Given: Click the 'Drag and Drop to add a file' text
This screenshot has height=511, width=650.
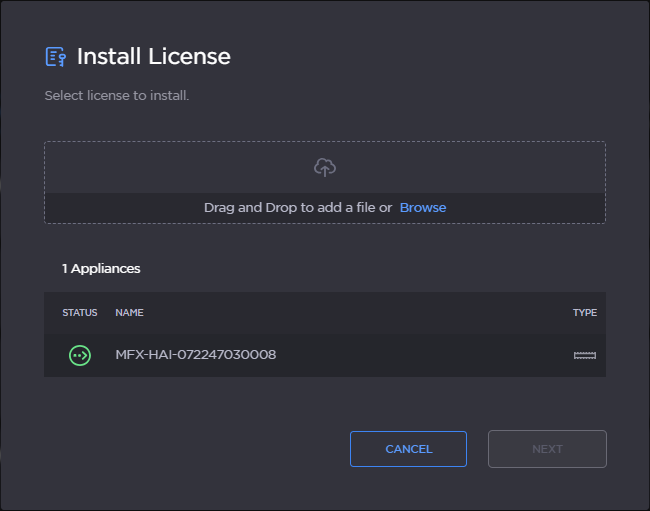Looking at the screenshot, I should tap(297, 208).
